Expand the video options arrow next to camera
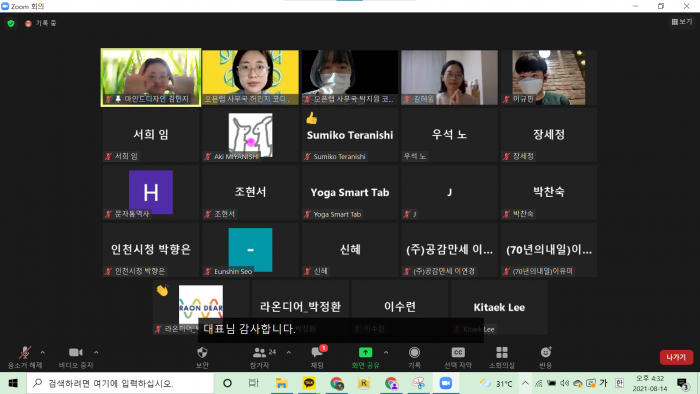The width and height of the screenshot is (700, 394). click(x=96, y=353)
